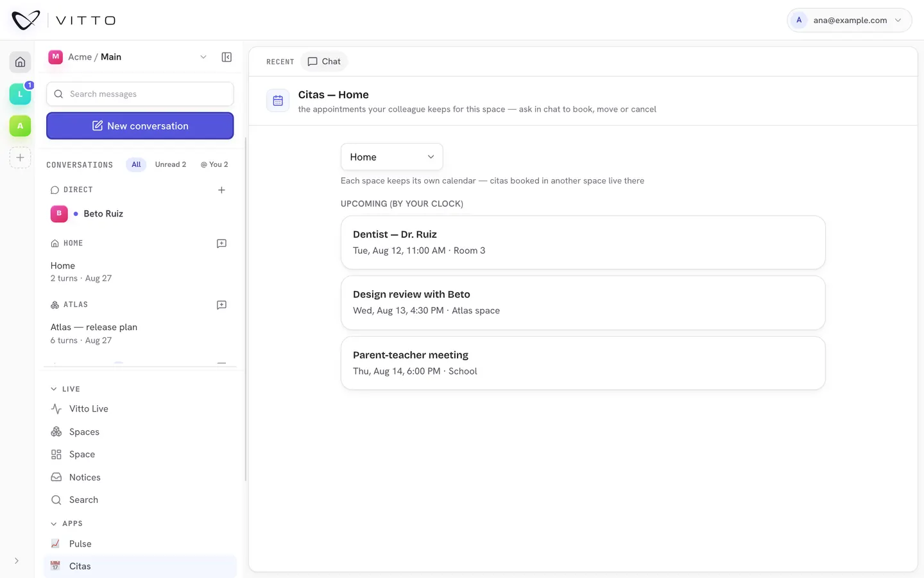
Task: Show conversations mentioning You 2
Action: click(x=214, y=165)
